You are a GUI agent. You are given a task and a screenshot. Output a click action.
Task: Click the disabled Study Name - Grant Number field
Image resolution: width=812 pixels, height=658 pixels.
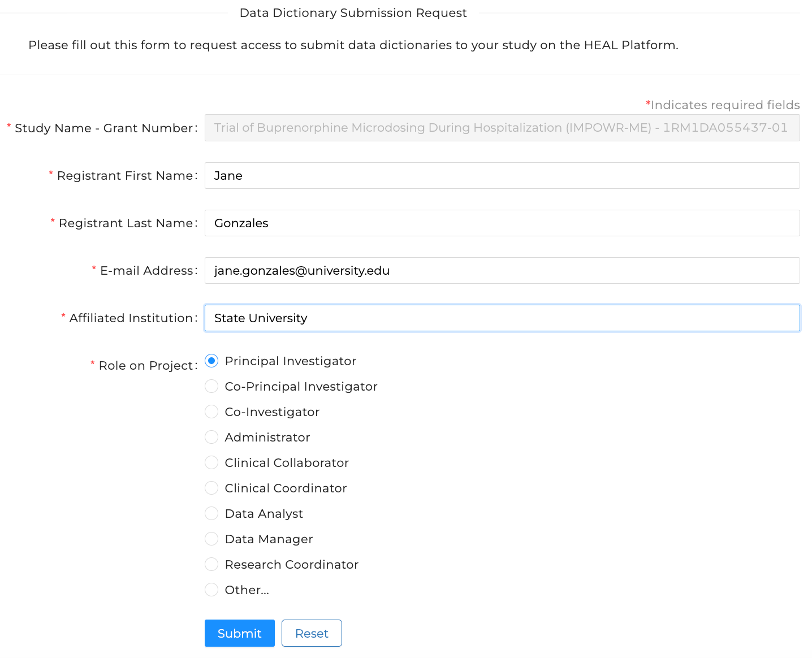tap(502, 128)
